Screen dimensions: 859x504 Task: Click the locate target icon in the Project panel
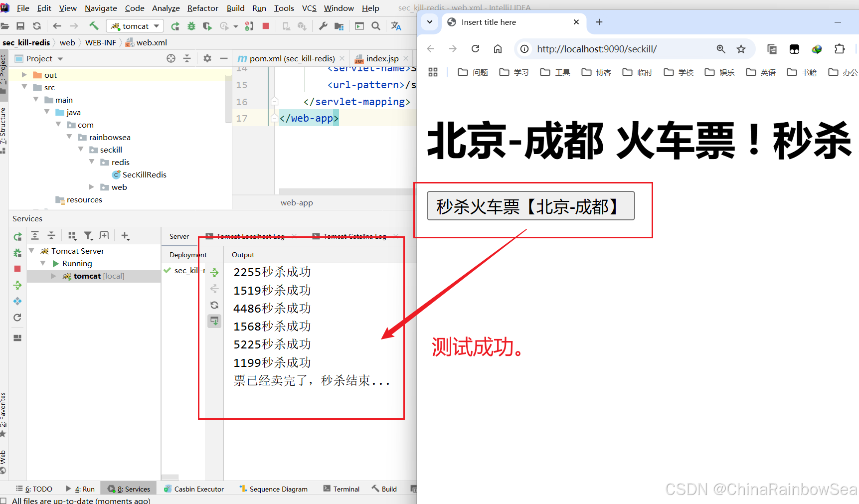(171, 58)
